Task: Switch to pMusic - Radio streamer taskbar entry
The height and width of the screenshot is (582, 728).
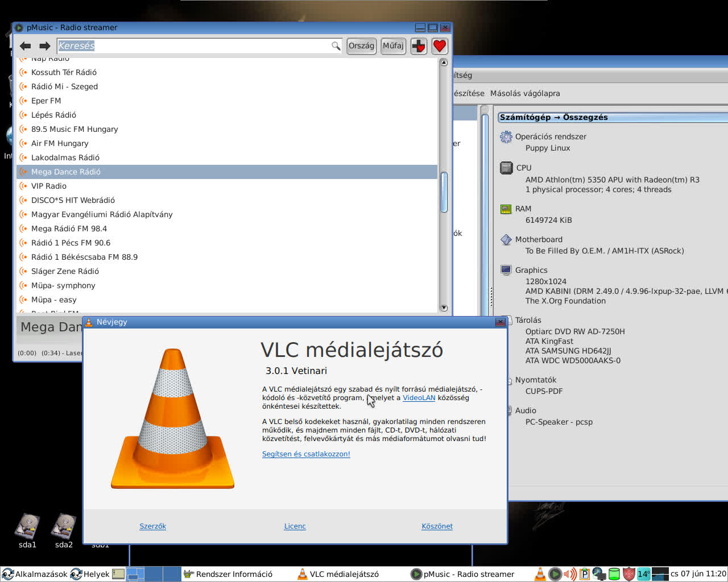Action: [x=462, y=574]
